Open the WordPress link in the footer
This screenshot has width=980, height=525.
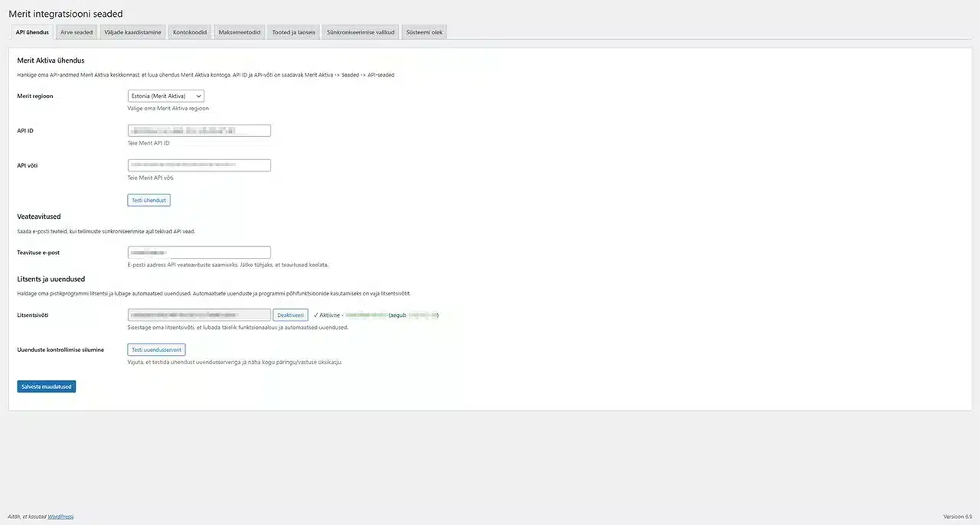coord(60,517)
